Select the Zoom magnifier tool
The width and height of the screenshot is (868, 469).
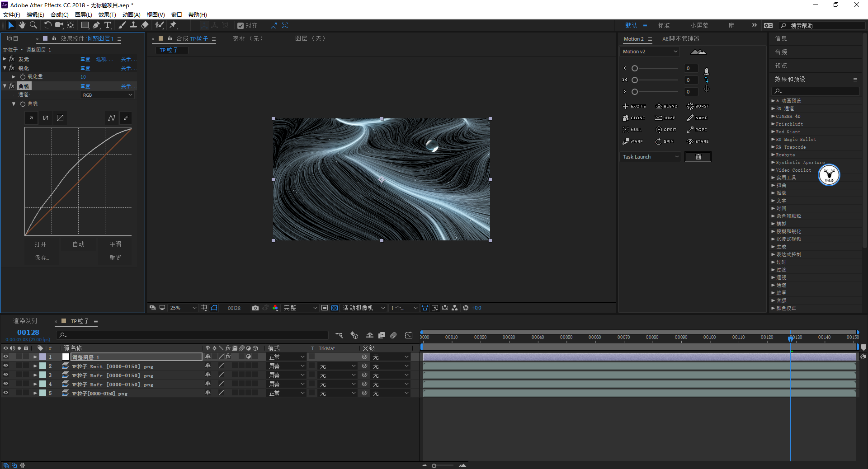(x=33, y=25)
